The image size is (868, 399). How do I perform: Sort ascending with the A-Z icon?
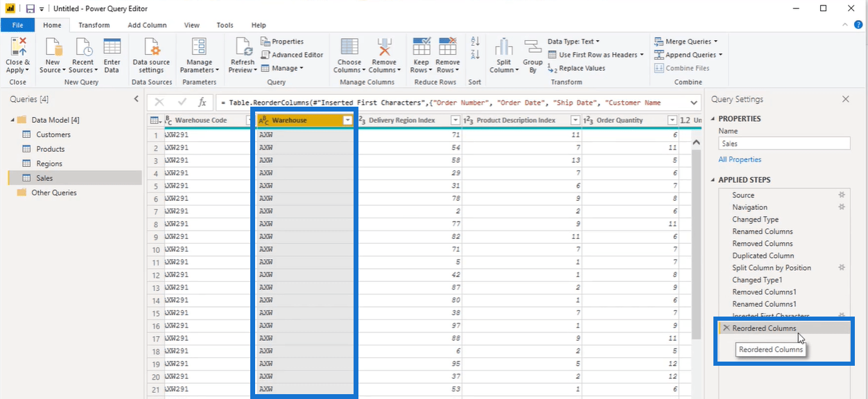tap(475, 42)
